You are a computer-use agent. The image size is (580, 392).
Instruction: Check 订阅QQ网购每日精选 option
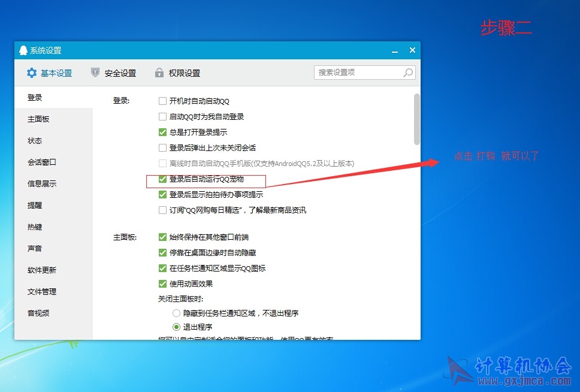click(x=162, y=210)
